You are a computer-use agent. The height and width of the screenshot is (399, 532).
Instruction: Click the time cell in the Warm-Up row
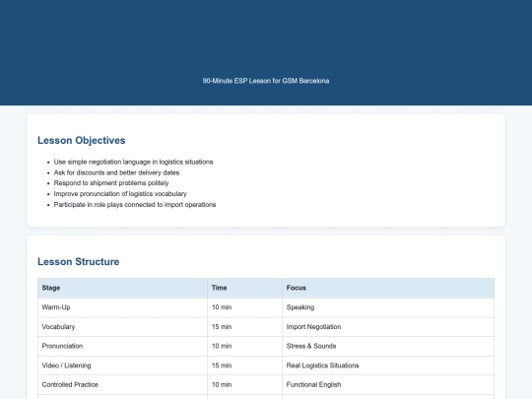click(244, 307)
